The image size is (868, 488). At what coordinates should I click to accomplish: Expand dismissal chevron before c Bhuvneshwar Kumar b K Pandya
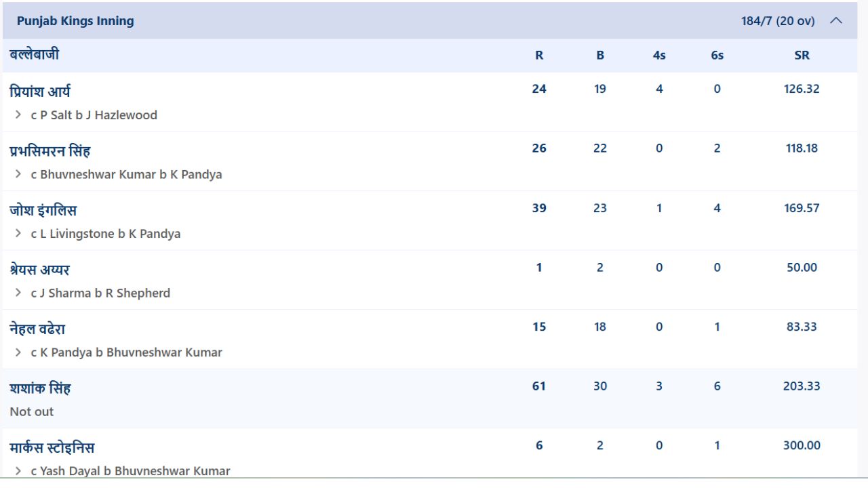[18, 174]
